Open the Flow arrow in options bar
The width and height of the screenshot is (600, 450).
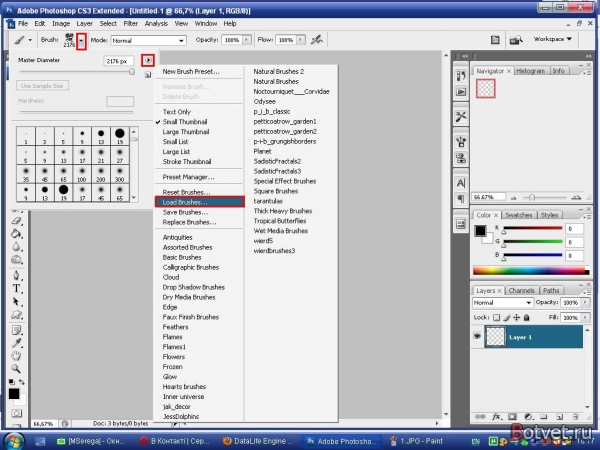(x=301, y=39)
